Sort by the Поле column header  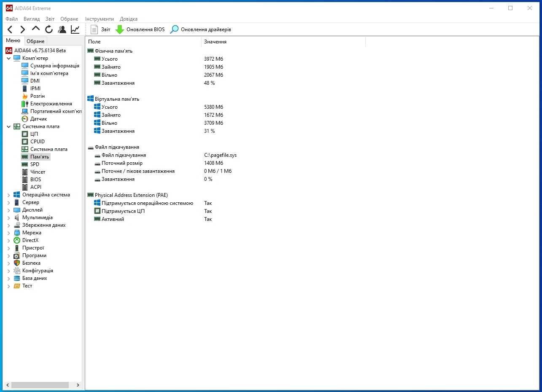[x=143, y=42]
